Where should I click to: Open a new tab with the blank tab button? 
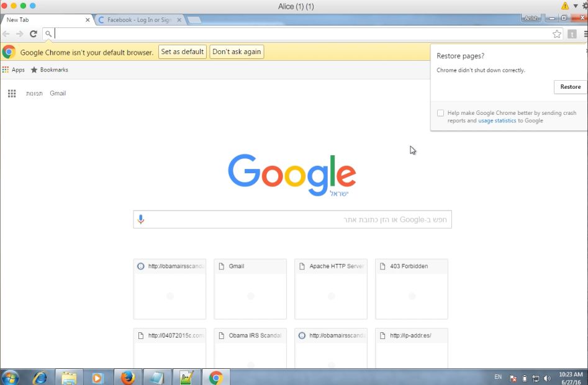point(194,20)
